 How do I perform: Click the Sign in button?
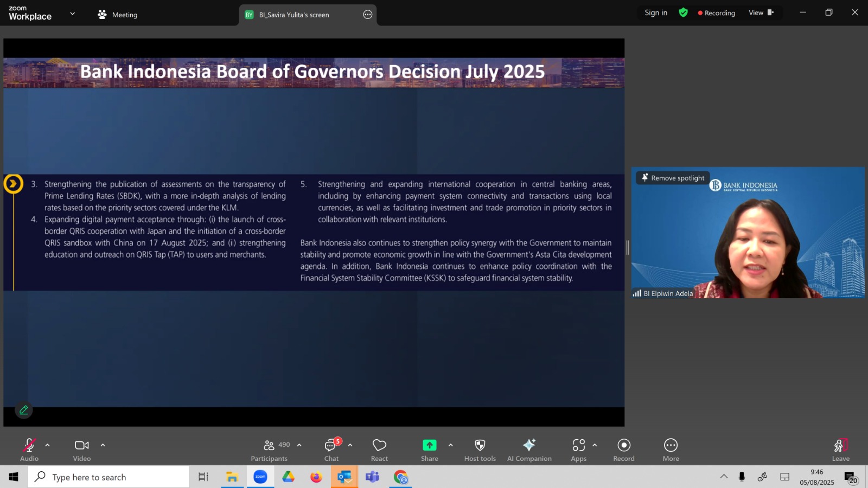coord(656,12)
